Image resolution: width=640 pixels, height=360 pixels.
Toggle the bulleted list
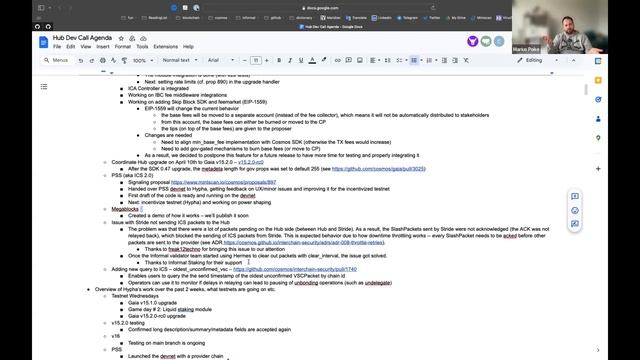click(x=414, y=60)
